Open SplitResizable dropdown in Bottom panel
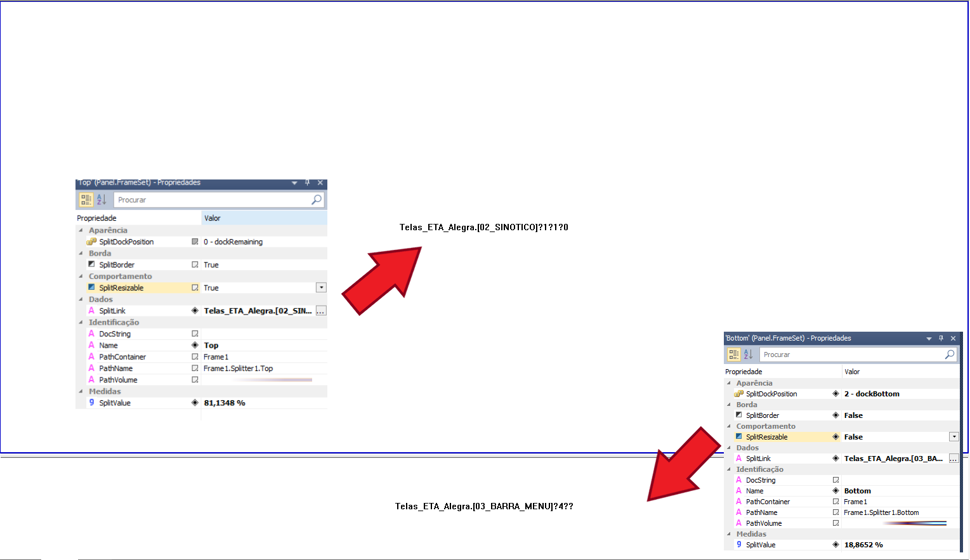 point(954,437)
